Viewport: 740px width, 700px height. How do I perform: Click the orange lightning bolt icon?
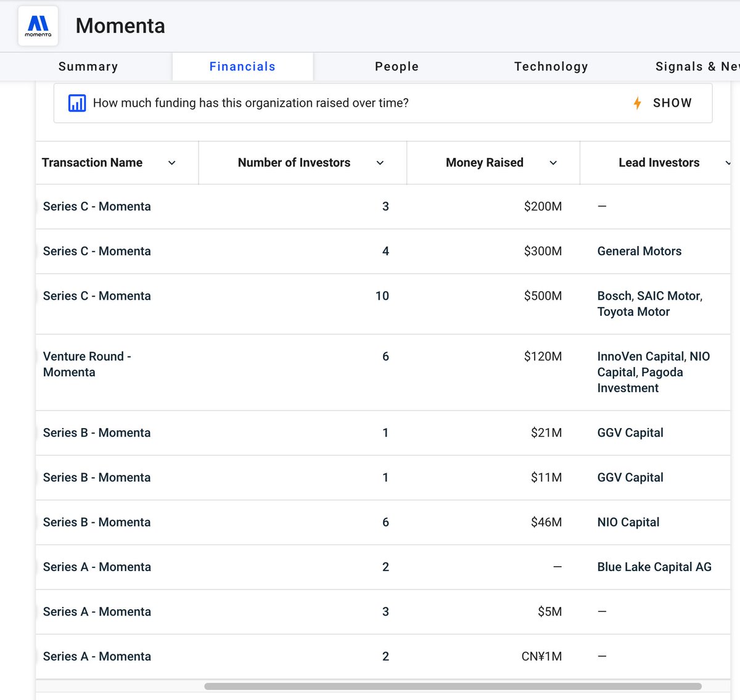[637, 103]
